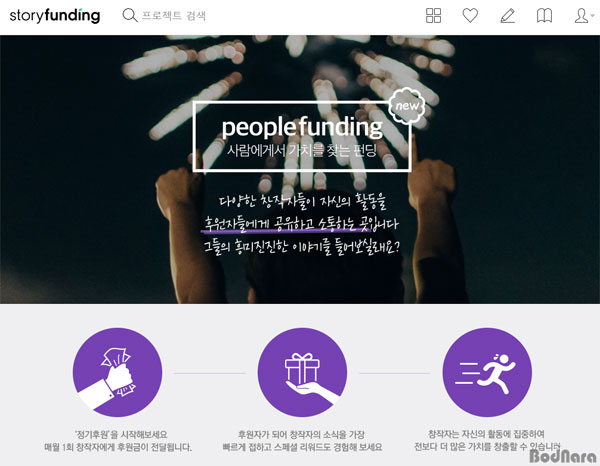Image resolution: width=600 pixels, height=466 pixels.
Task: Click the fireworks hero banner image
Action: pos(300,169)
